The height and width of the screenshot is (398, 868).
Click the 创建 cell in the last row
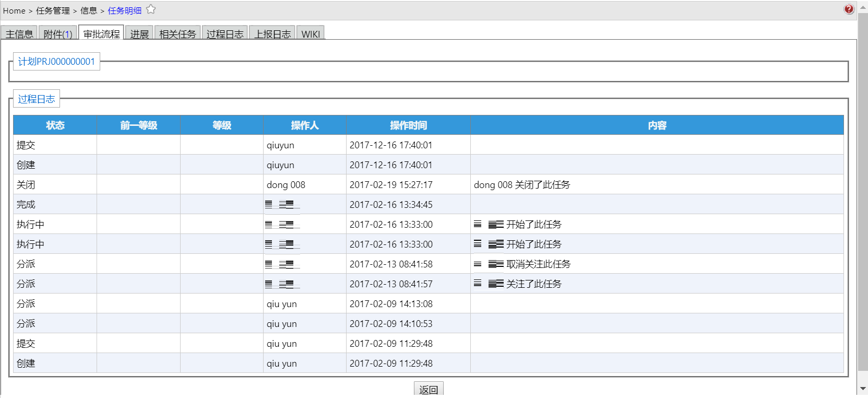(55, 363)
